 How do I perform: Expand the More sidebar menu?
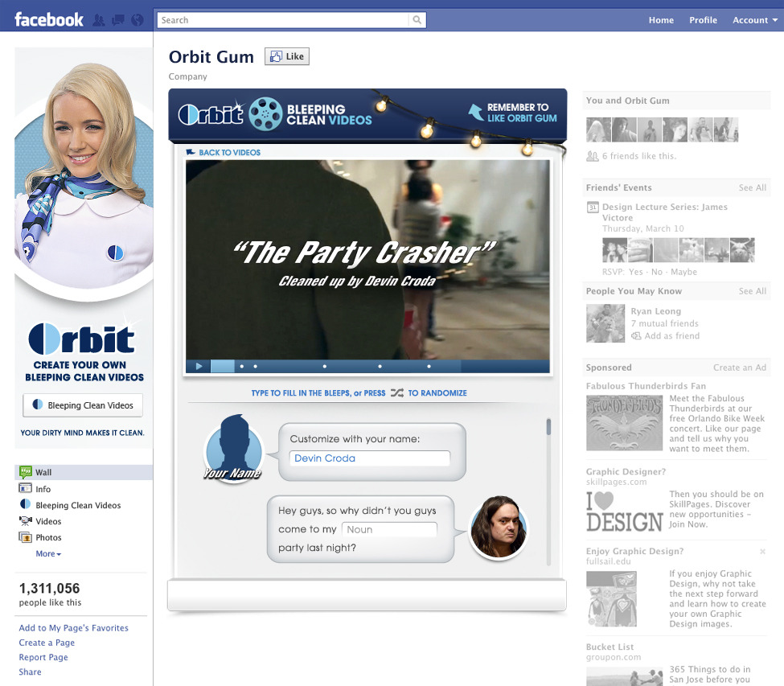coord(48,553)
